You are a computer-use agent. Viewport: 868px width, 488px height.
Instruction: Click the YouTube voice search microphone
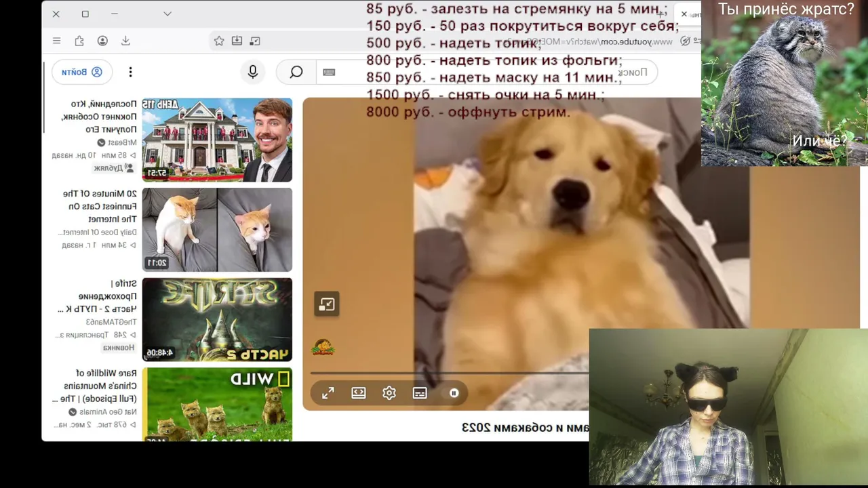click(253, 72)
